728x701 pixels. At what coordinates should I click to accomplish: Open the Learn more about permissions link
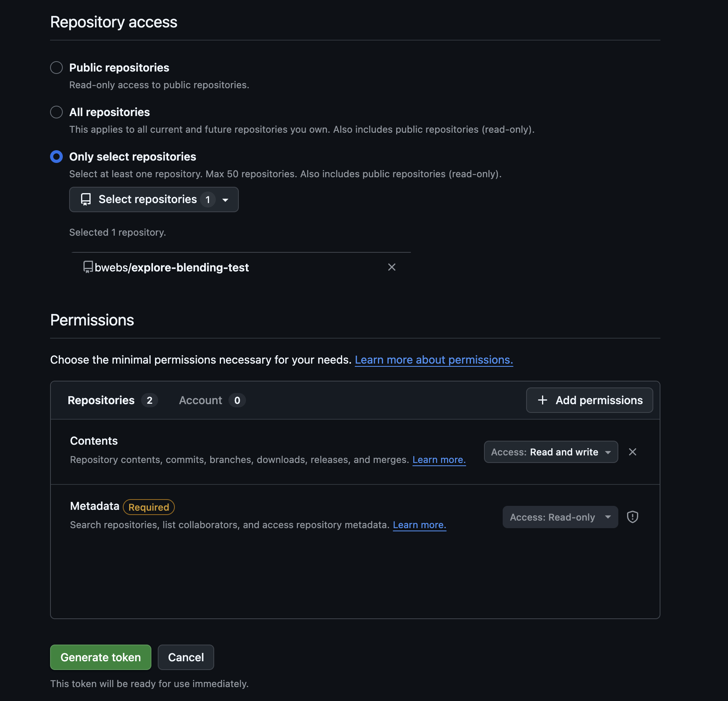[x=434, y=360]
